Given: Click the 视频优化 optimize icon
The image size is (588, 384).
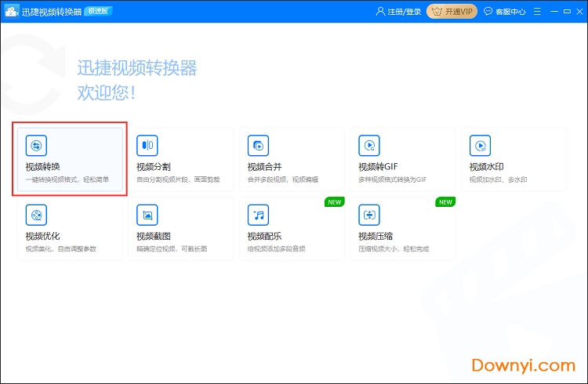Looking at the screenshot, I should point(36,215).
